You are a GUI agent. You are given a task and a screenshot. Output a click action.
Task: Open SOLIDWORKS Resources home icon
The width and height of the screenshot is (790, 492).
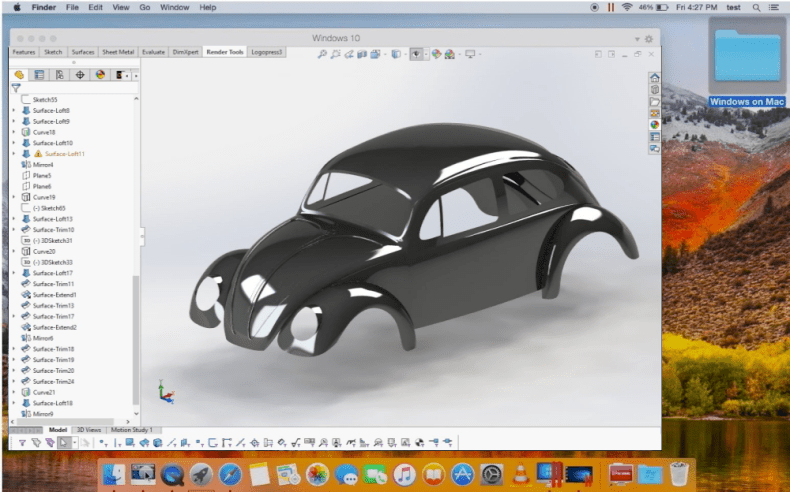[x=654, y=77]
